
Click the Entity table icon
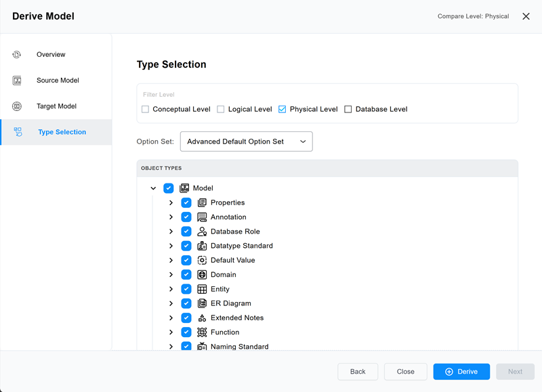[202, 289]
